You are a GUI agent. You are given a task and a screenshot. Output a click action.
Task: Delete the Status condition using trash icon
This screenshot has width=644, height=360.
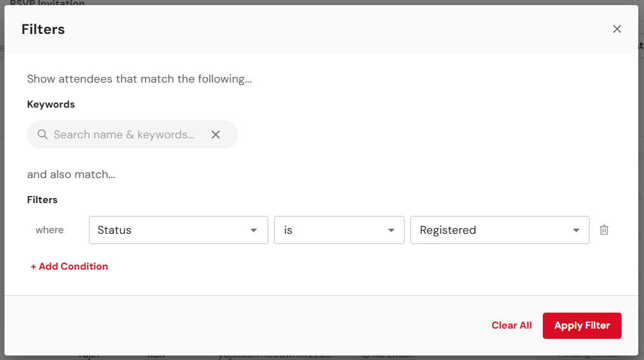[x=604, y=230]
